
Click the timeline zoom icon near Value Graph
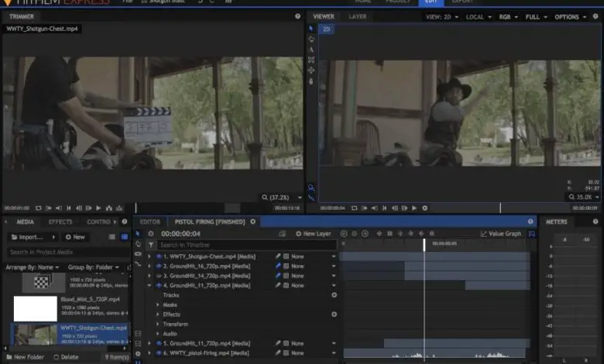532,234
